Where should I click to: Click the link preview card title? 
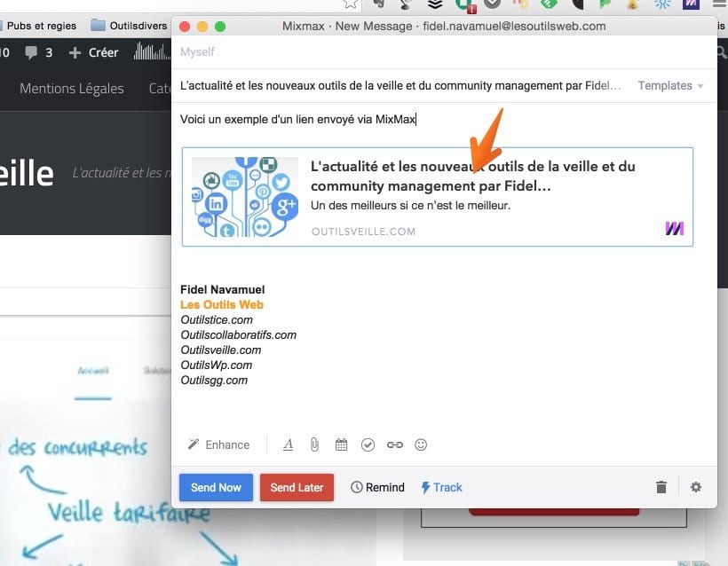[472, 176]
